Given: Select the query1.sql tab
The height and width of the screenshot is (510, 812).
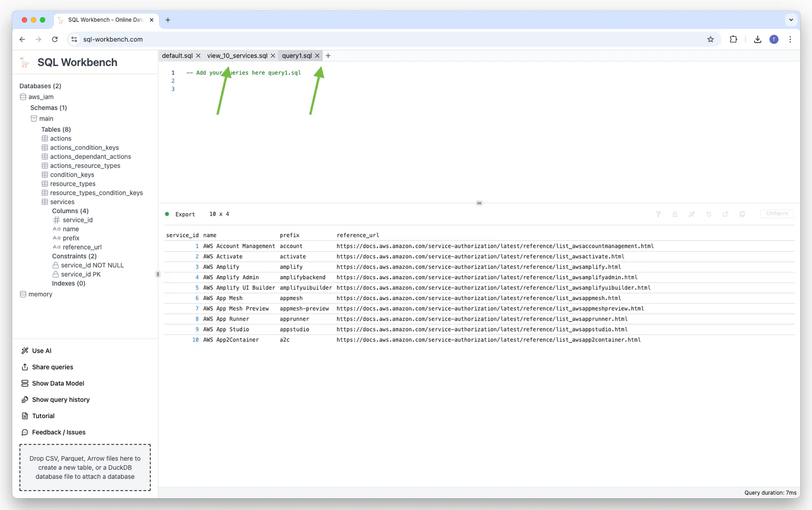Looking at the screenshot, I should [x=297, y=56].
